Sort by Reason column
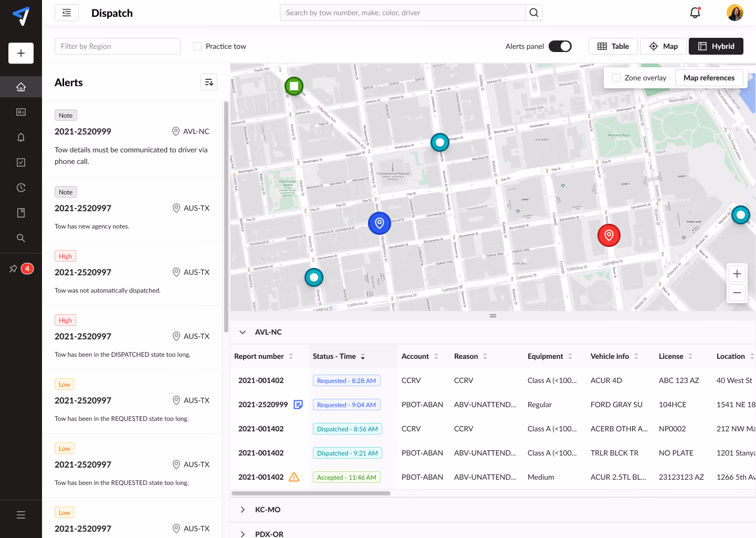 point(485,356)
